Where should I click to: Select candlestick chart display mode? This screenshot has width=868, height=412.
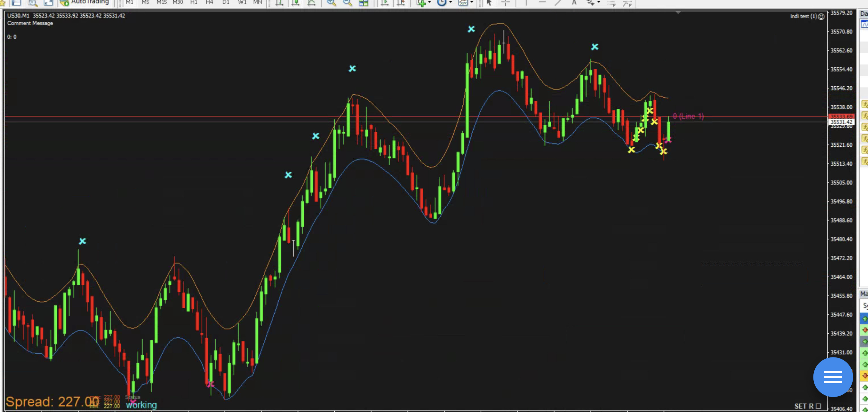tap(296, 3)
